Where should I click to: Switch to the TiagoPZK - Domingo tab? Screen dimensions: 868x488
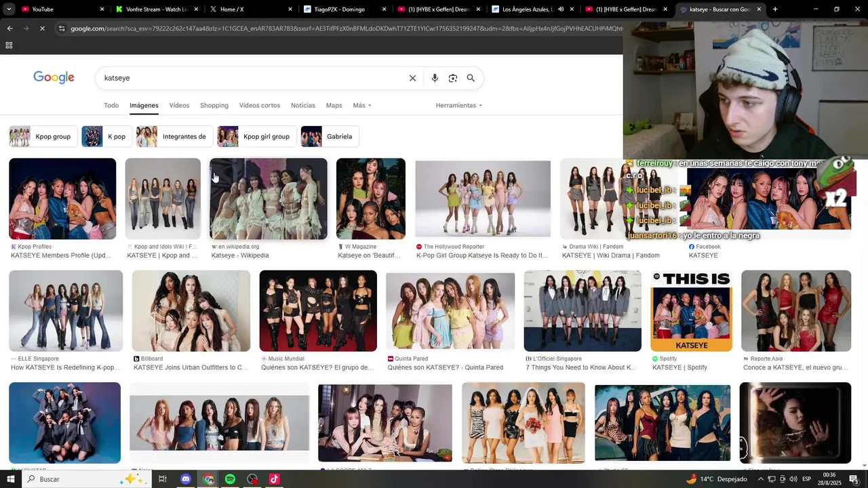tap(344, 9)
